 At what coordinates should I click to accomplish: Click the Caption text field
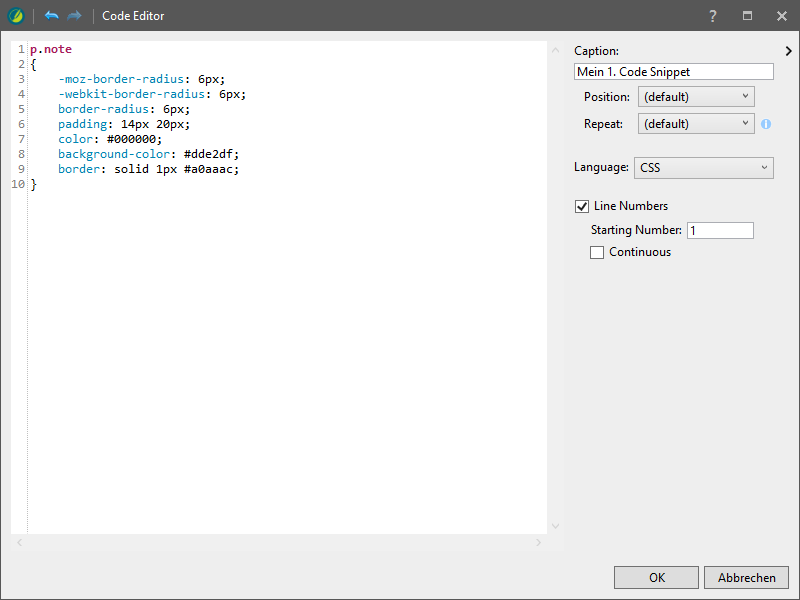674,72
